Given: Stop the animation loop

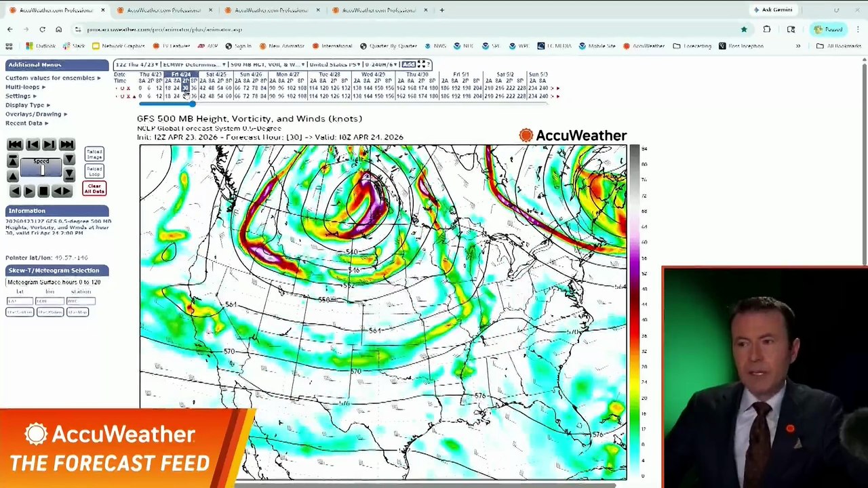Looking at the screenshot, I should pos(43,191).
